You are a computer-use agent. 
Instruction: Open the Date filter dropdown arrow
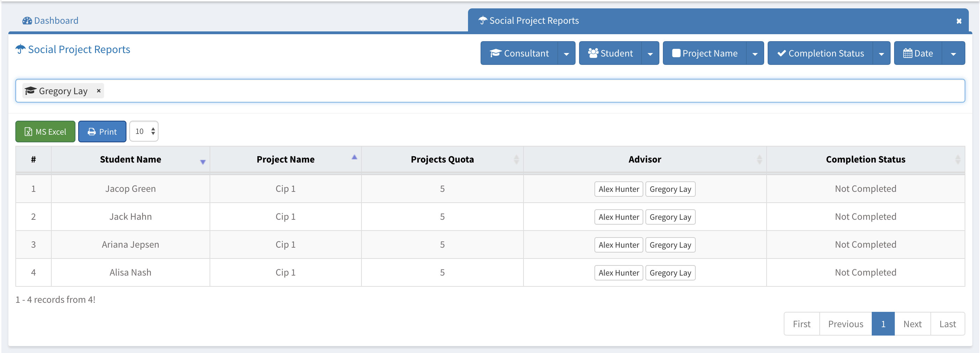tap(953, 54)
